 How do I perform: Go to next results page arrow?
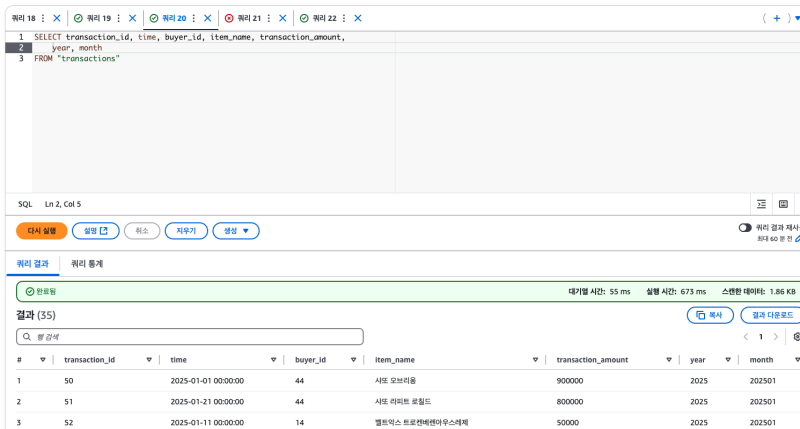pos(776,337)
